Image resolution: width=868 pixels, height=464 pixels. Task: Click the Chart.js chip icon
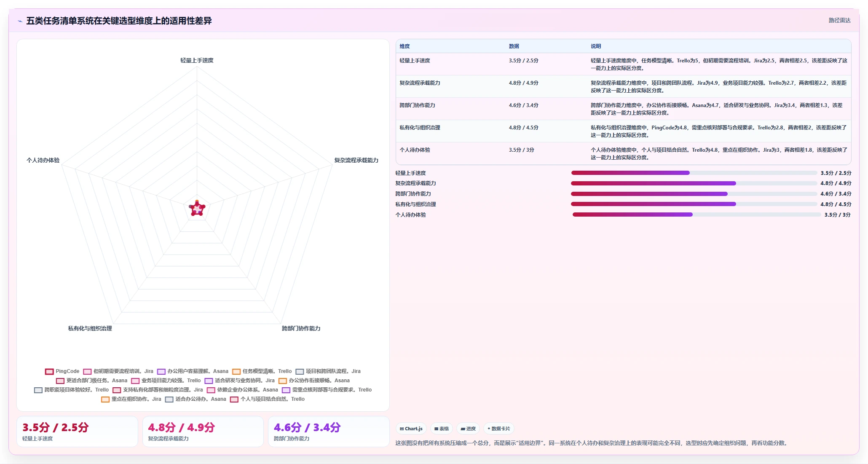click(402, 429)
